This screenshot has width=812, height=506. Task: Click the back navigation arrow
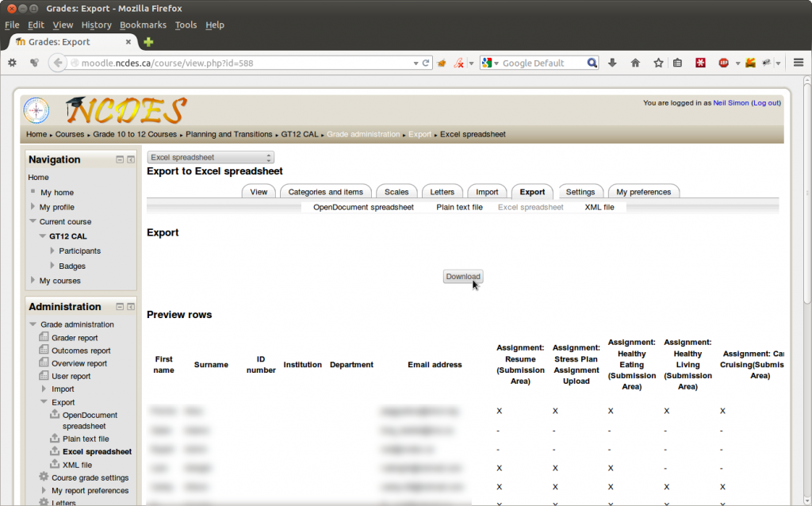point(58,63)
